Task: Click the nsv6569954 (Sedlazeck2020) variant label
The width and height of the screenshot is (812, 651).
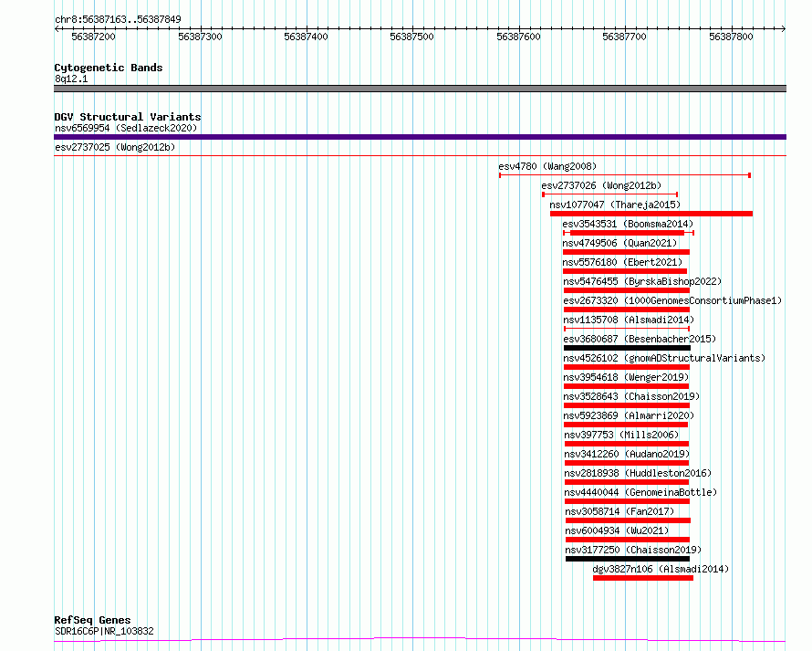Action: [126, 128]
